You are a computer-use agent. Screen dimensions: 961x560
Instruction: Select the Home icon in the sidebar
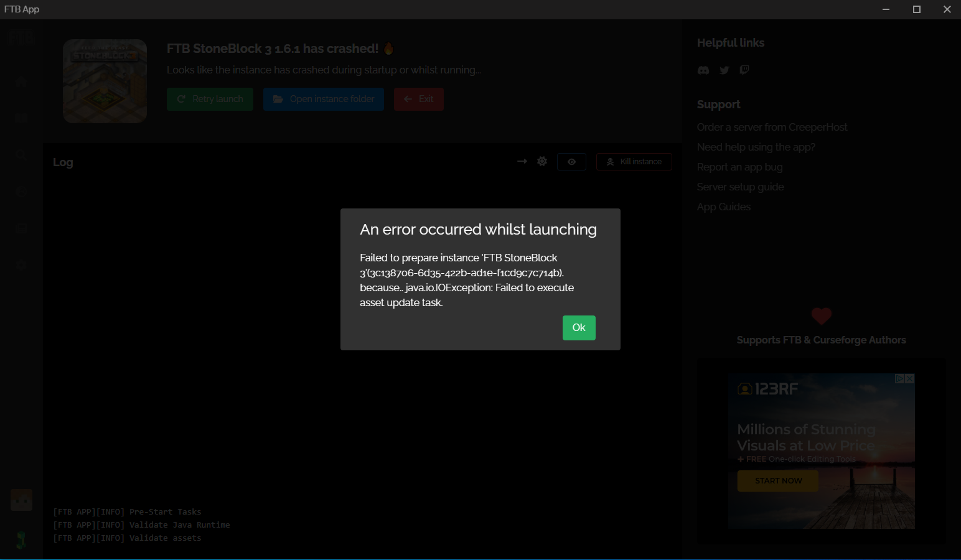click(x=21, y=81)
